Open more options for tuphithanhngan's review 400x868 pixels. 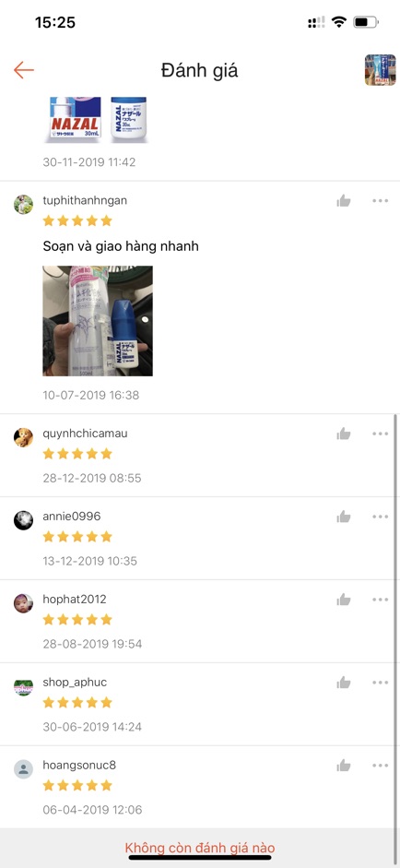pos(380,200)
